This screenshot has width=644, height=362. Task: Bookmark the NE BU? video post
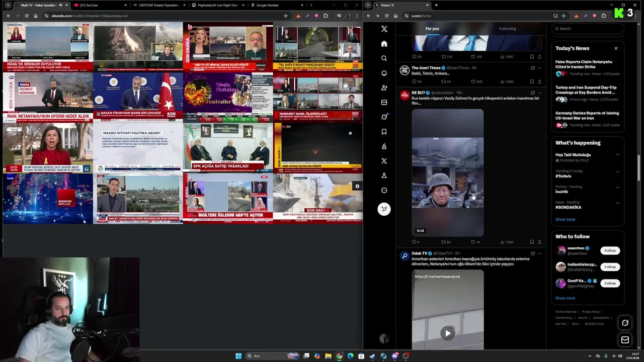[x=532, y=242]
